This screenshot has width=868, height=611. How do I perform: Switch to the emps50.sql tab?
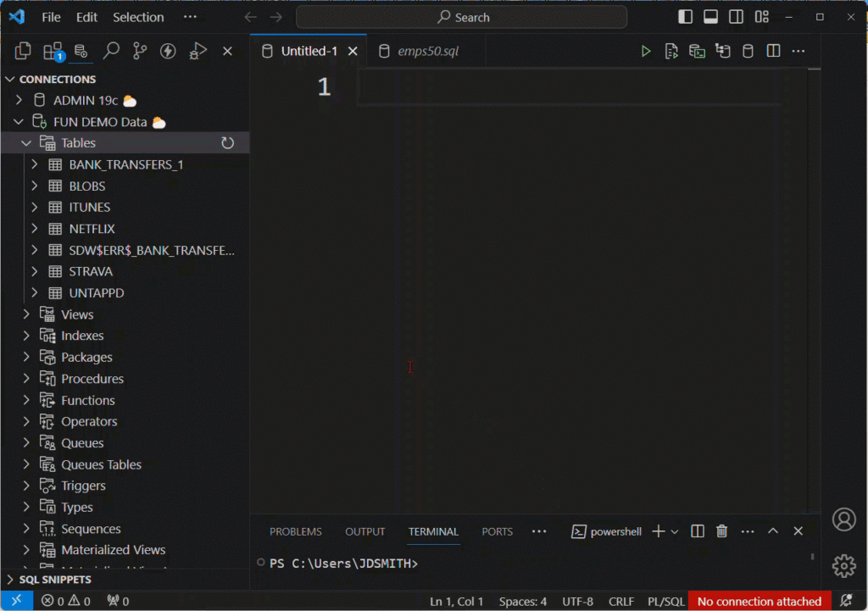[x=428, y=52]
